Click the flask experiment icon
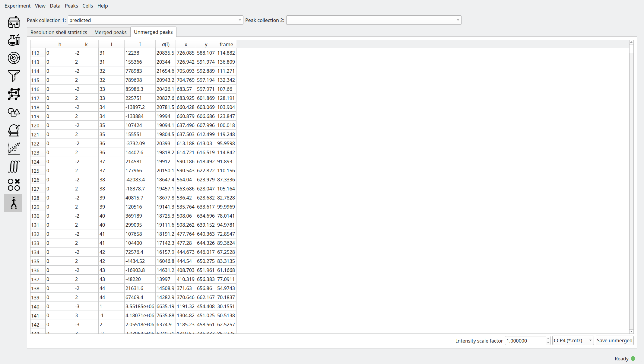This screenshot has width=644, height=364. [x=14, y=40]
